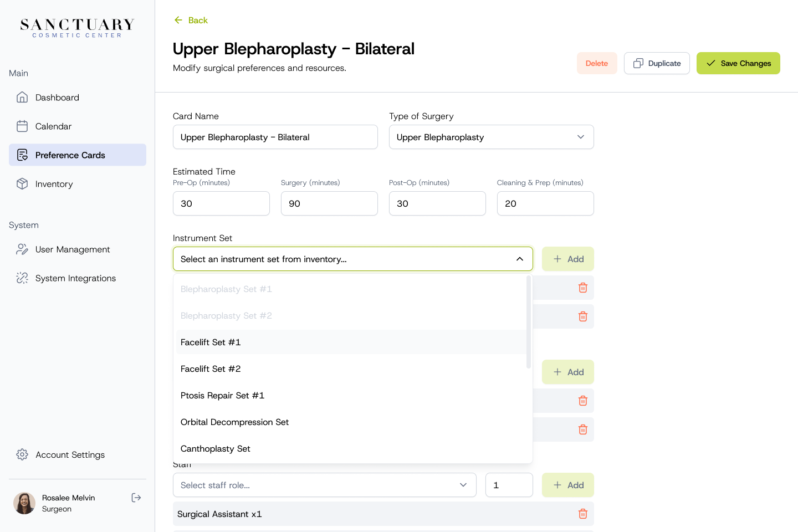Image resolution: width=798 pixels, height=532 pixels.
Task: Click the Delete button
Action: coord(597,63)
